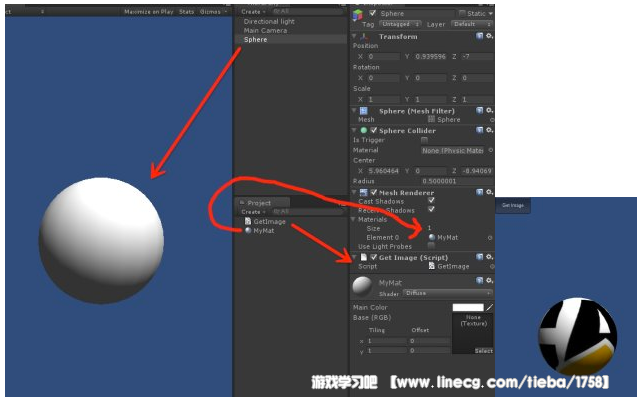Toggle the Cast Shadows checkbox
643x399 pixels.
click(x=431, y=201)
